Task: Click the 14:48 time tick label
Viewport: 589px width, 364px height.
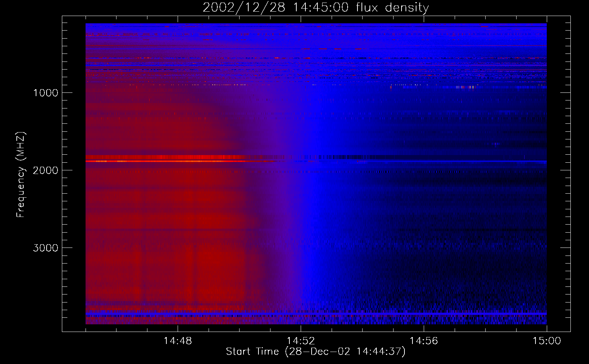Action: coord(178,341)
